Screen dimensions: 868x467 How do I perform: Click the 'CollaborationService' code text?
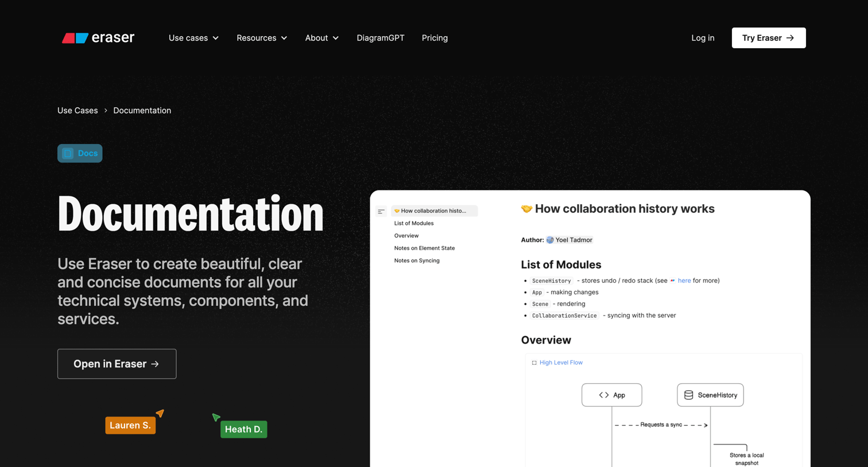(x=564, y=316)
